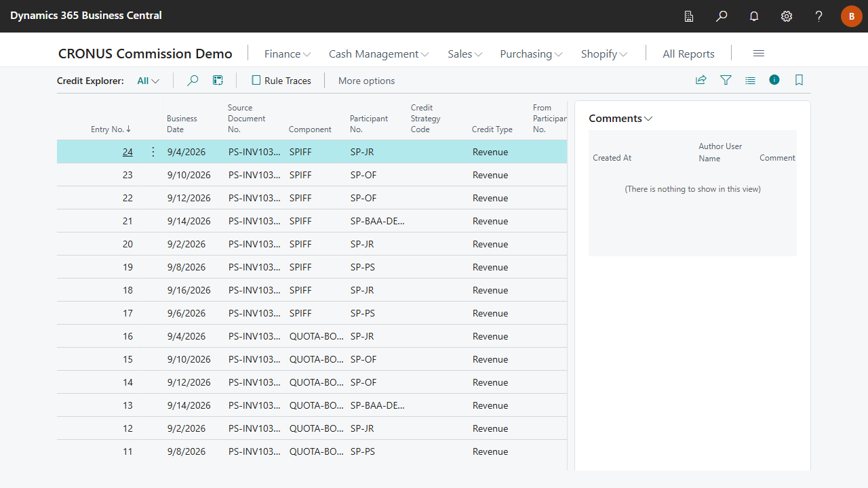This screenshot has width=868, height=488.
Task: Click the Business Date column header
Action: (182, 124)
